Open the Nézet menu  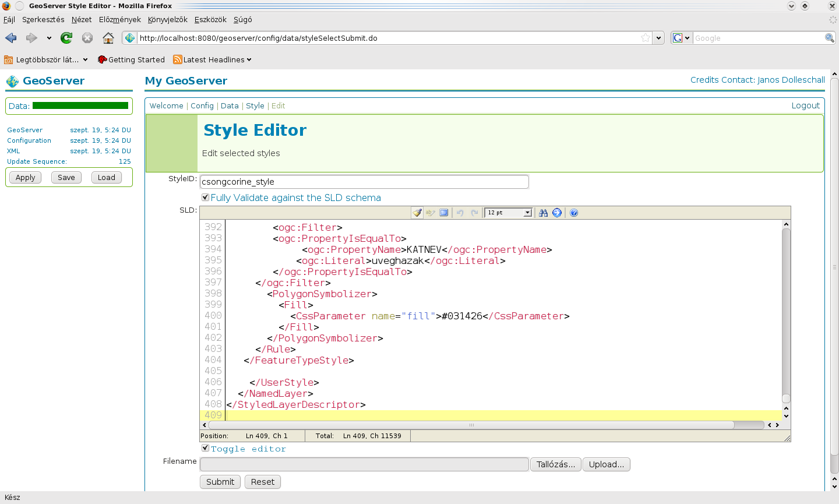point(82,19)
